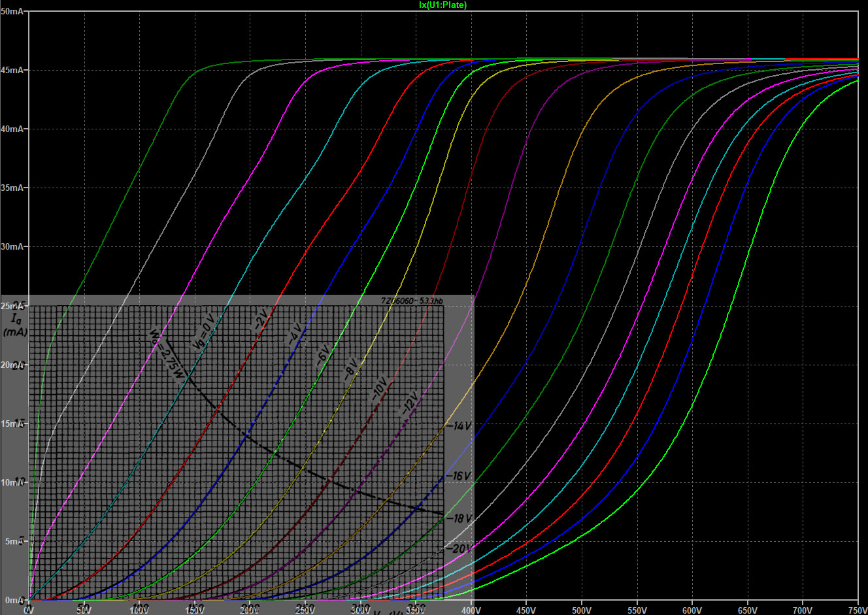
Task: Click the 450V tick on bottom axis
Action: point(526,610)
